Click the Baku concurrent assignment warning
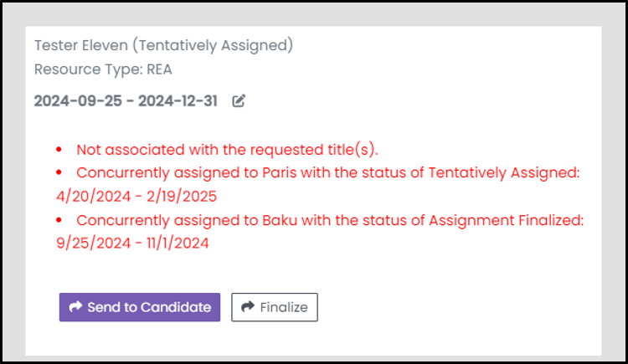Viewport: 628px width, 364px height. (x=320, y=232)
